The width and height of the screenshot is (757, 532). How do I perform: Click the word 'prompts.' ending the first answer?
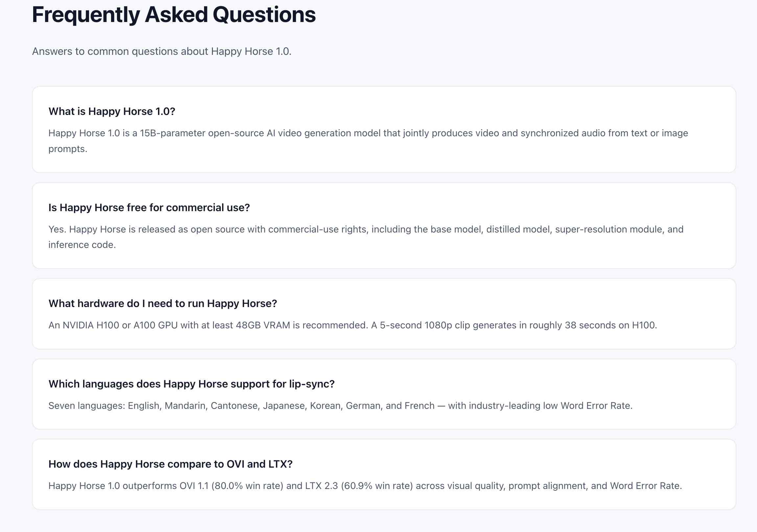(68, 149)
